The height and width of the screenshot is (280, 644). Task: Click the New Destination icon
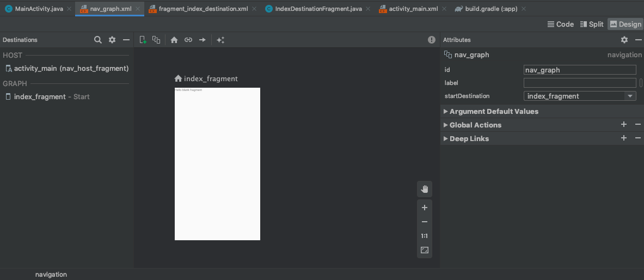point(143,40)
